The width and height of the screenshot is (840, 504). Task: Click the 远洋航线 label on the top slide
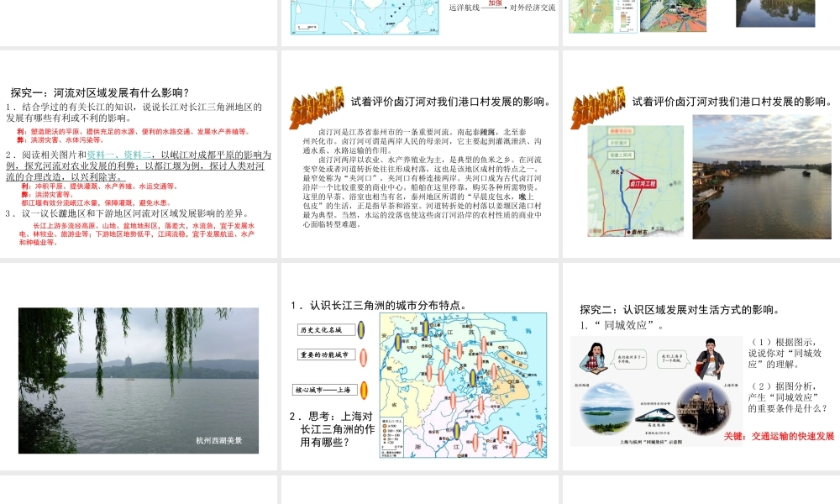coord(464,8)
